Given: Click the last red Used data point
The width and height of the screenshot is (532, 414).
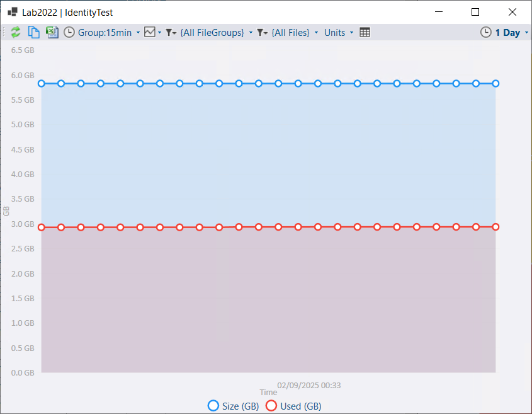Looking at the screenshot, I should 495,227.
